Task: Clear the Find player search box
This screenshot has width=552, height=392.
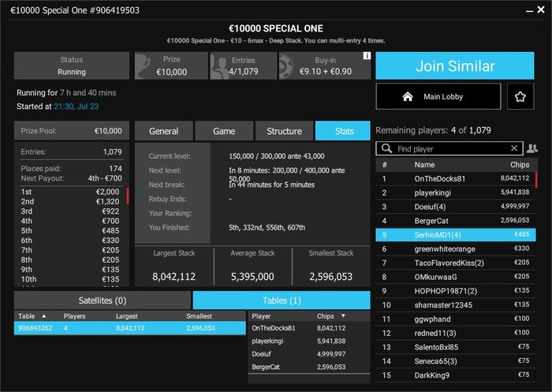Action: (514, 148)
